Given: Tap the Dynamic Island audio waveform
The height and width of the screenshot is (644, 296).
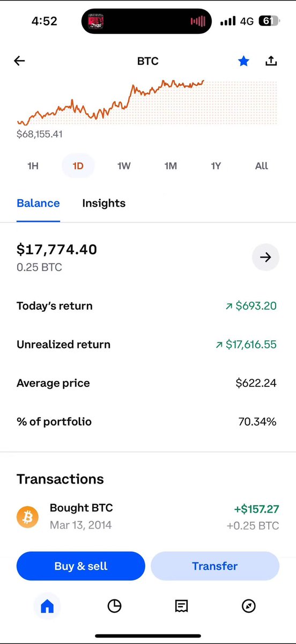Looking at the screenshot, I should point(198,21).
